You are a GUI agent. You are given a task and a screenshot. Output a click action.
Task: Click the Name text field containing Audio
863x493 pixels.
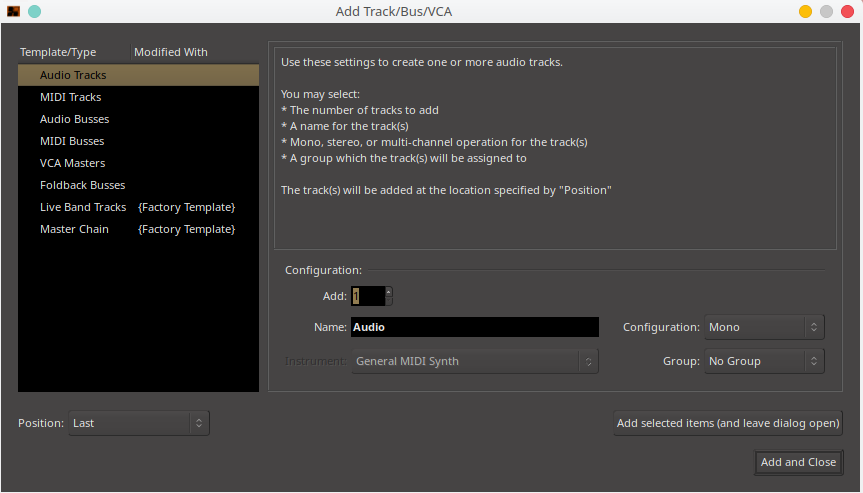pos(474,327)
